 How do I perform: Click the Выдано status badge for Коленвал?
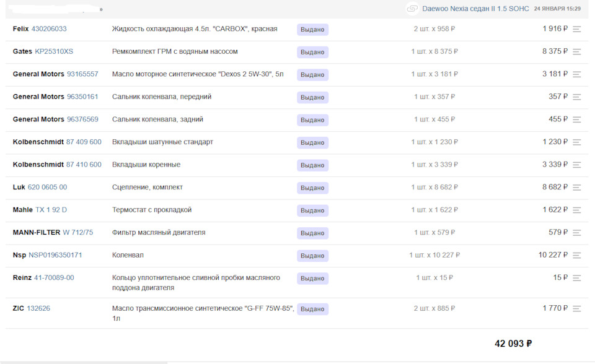tap(312, 256)
